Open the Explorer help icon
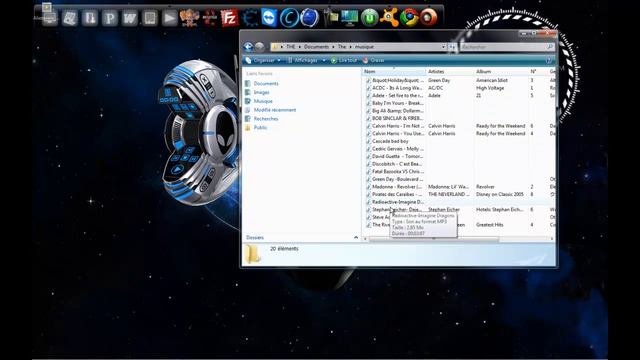 click(x=549, y=60)
